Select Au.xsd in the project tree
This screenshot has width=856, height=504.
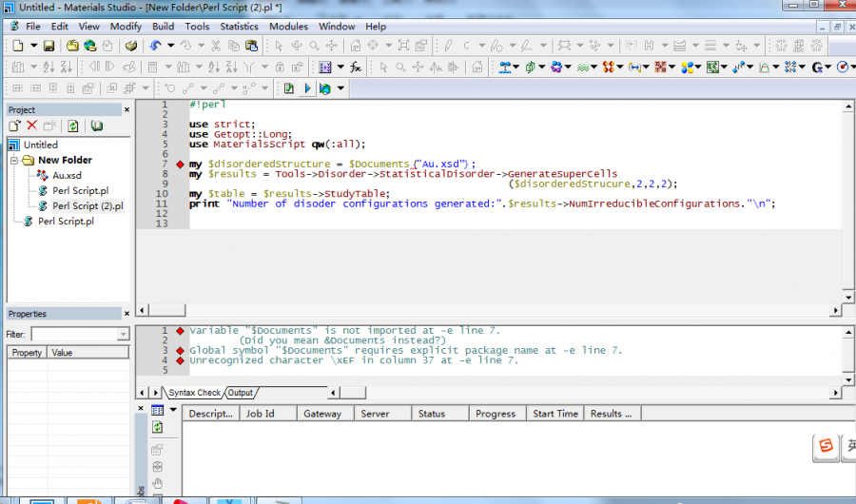pos(67,175)
